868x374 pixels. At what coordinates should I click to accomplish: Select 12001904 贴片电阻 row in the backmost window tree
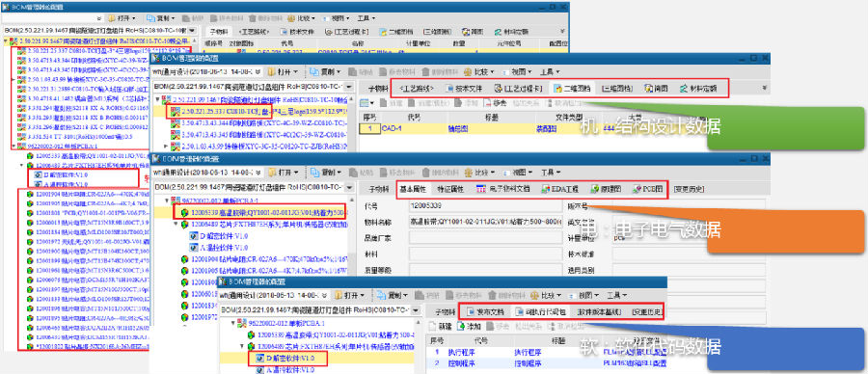[89, 194]
